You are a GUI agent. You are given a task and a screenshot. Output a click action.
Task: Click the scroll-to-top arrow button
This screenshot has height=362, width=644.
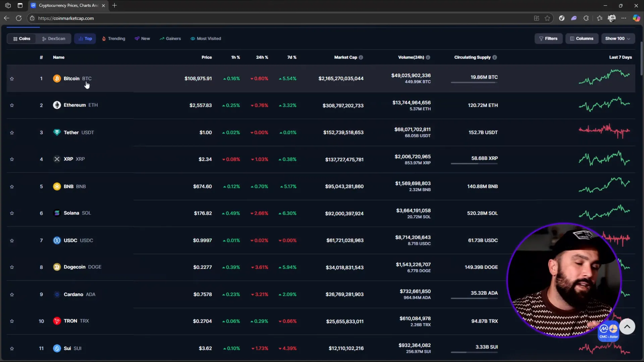tap(627, 326)
